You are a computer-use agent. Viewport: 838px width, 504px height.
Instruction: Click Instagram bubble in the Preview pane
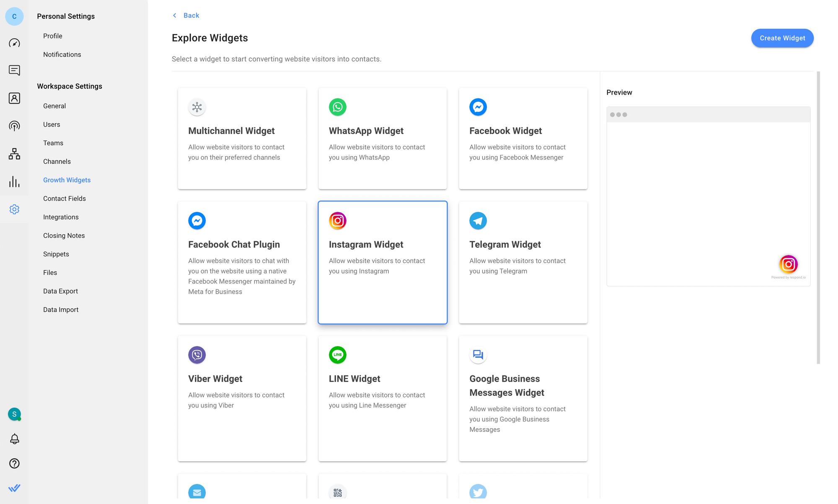(788, 264)
